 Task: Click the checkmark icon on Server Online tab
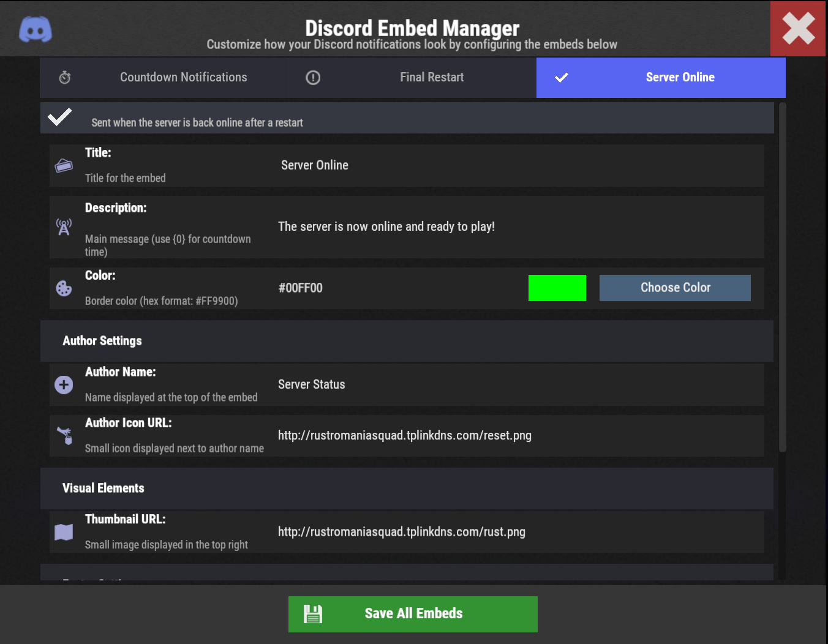point(562,77)
